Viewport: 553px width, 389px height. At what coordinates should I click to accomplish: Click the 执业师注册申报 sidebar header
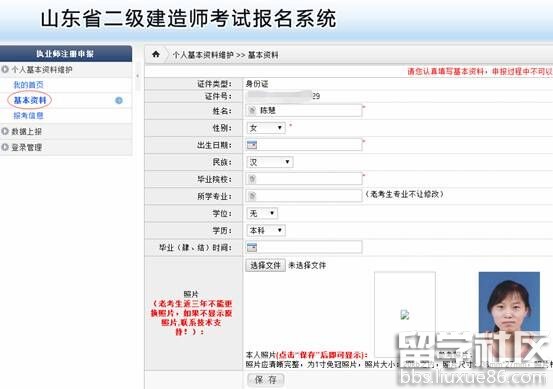(x=66, y=54)
